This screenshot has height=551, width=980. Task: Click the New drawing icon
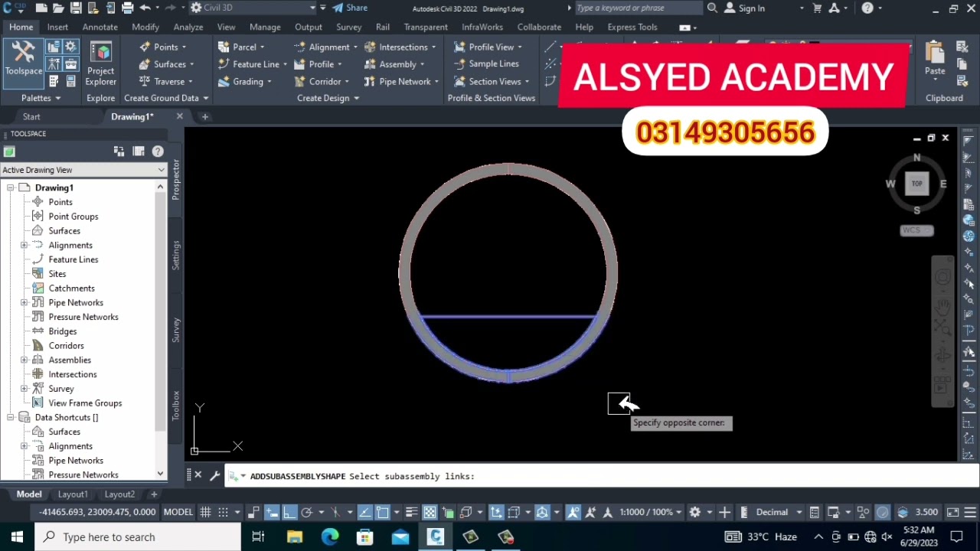pos(41,8)
